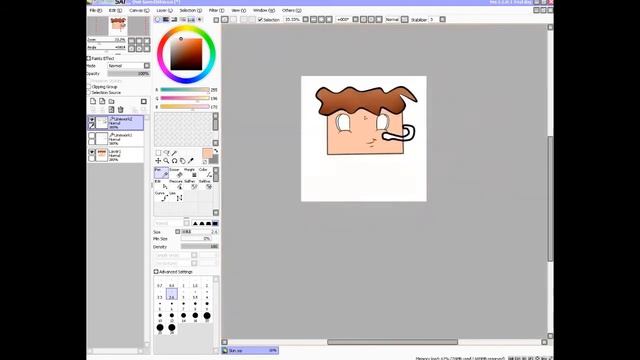The width and height of the screenshot is (640, 360).
Task: Toggle Paints Effect expander
Action: [x=89, y=58]
